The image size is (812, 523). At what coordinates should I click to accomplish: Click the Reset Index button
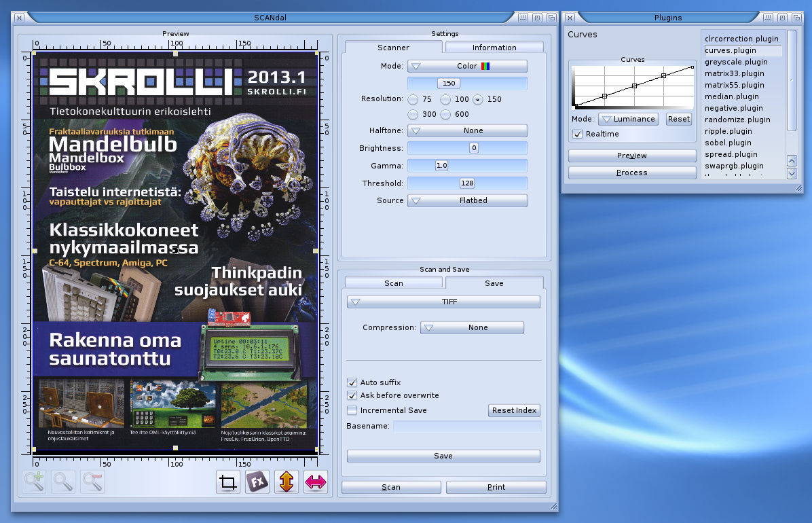(x=514, y=410)
